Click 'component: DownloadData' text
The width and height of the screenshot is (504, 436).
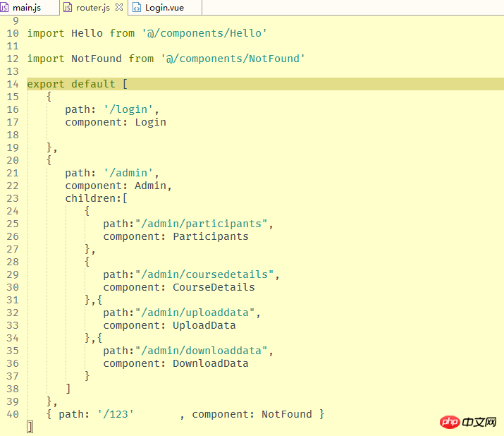[x=176, y=363]
